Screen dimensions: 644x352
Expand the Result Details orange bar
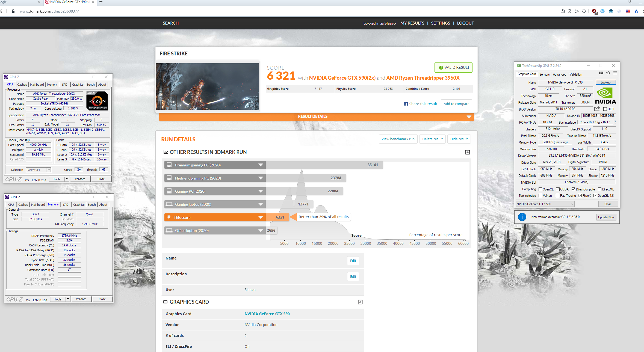click(316, 117)
